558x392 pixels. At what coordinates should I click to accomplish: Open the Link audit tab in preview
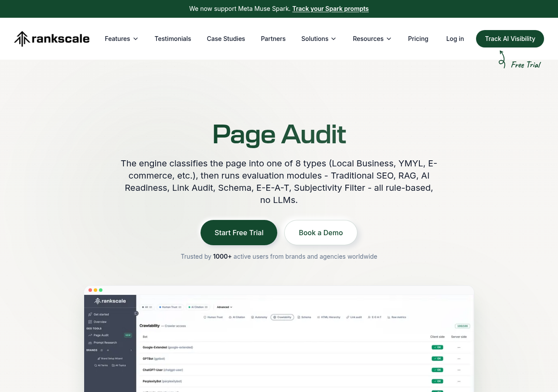pyautogui.click(x=354, y=317)
